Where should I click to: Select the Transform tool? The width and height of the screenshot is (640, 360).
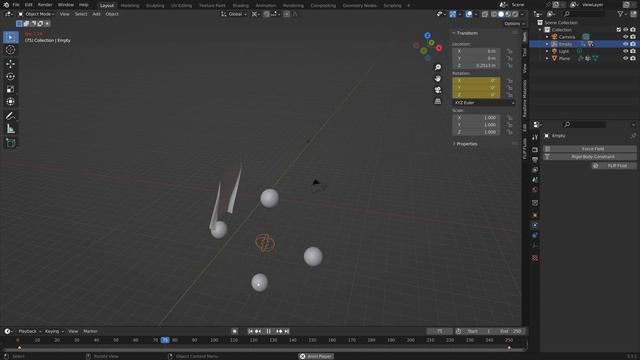[11, 101]
